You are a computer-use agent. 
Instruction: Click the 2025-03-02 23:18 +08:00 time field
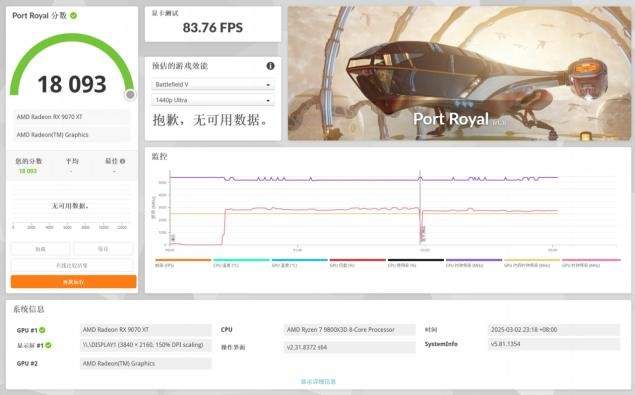coord(554,330)
